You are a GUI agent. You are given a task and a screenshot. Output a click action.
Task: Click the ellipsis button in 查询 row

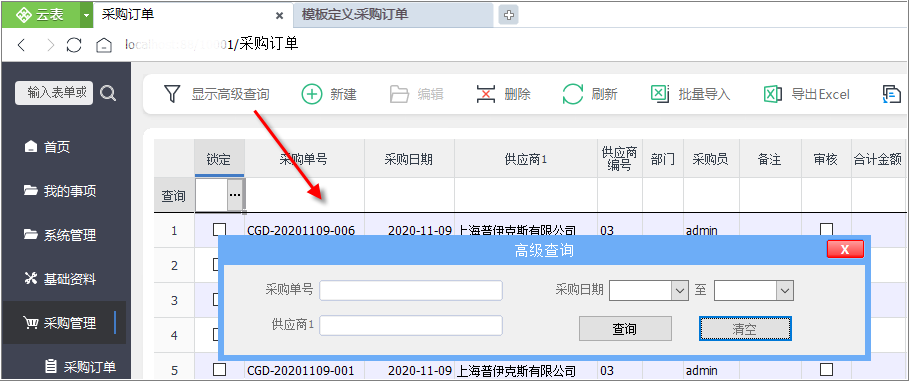coord(234,195)
